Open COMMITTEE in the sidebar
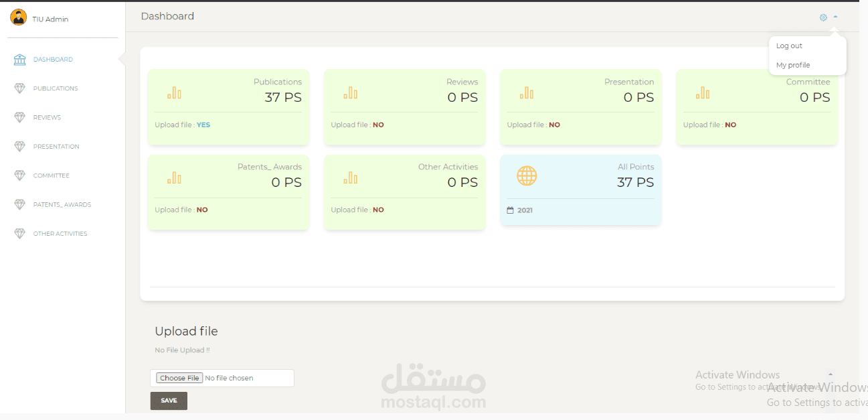The image size is (868, 420). coord(52,176)
